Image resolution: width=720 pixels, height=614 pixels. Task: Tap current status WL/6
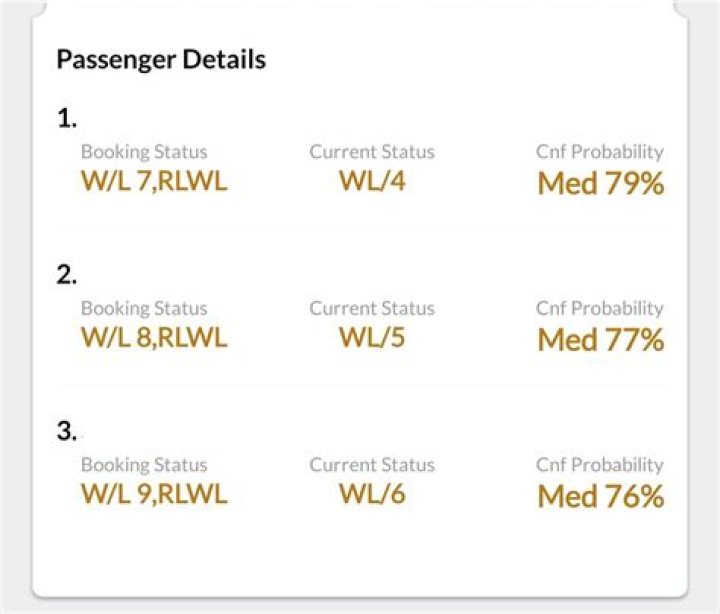point(372,493)
